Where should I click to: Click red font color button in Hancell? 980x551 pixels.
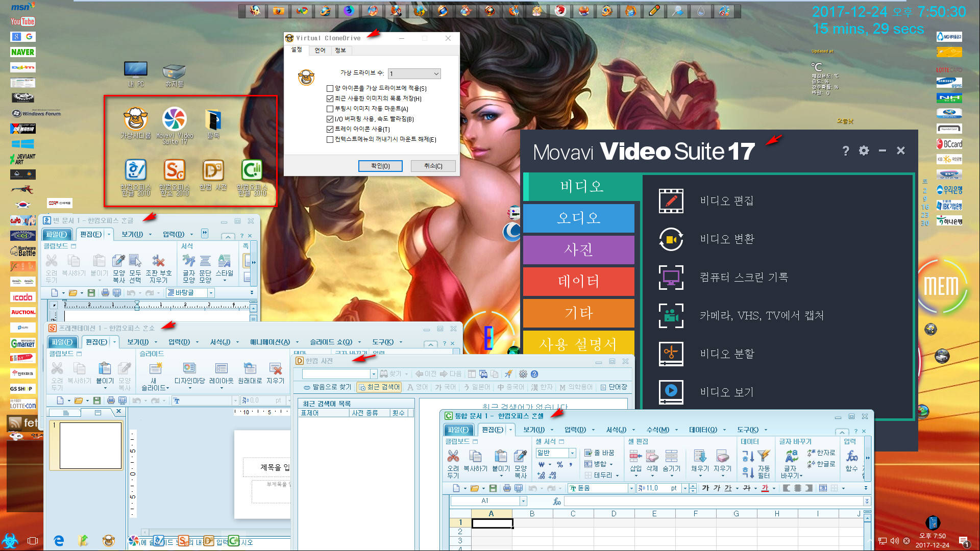pos(765,488)
